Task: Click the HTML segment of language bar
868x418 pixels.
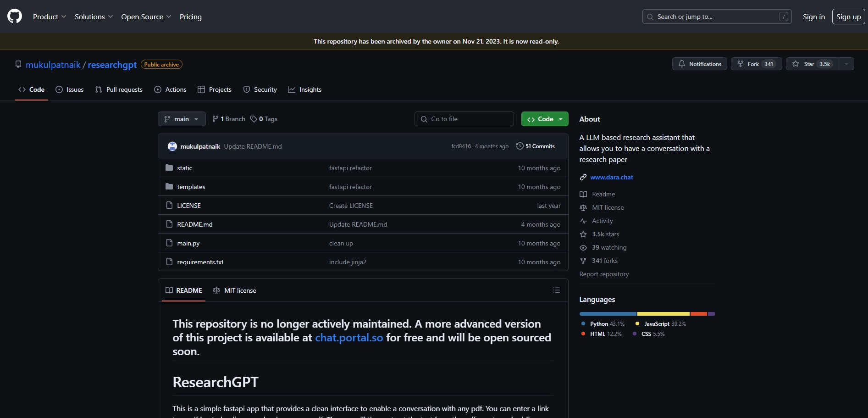Action: [x=699, y=314]
